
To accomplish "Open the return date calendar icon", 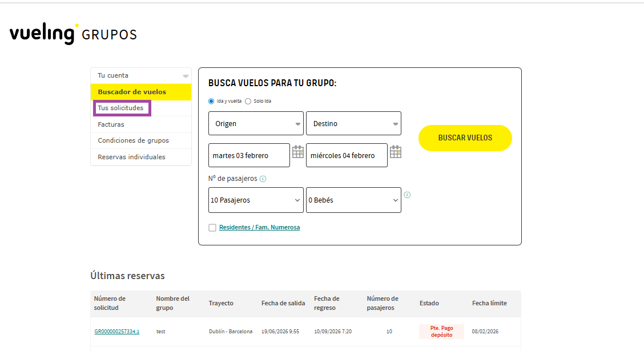I will point(396,152).
